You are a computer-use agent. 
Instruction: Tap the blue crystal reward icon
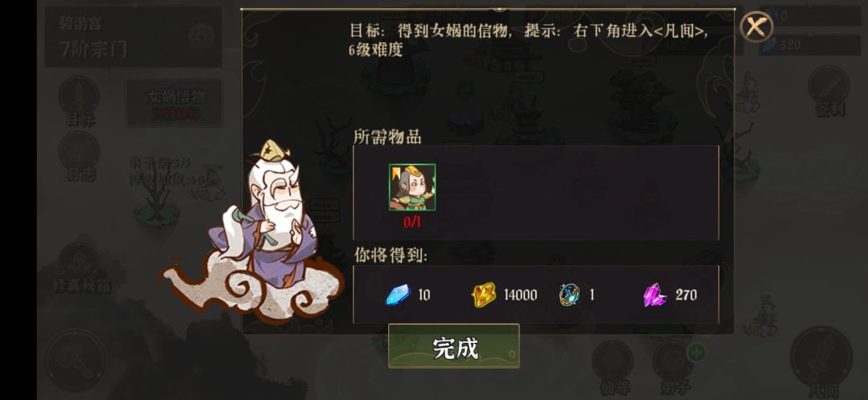398,295
